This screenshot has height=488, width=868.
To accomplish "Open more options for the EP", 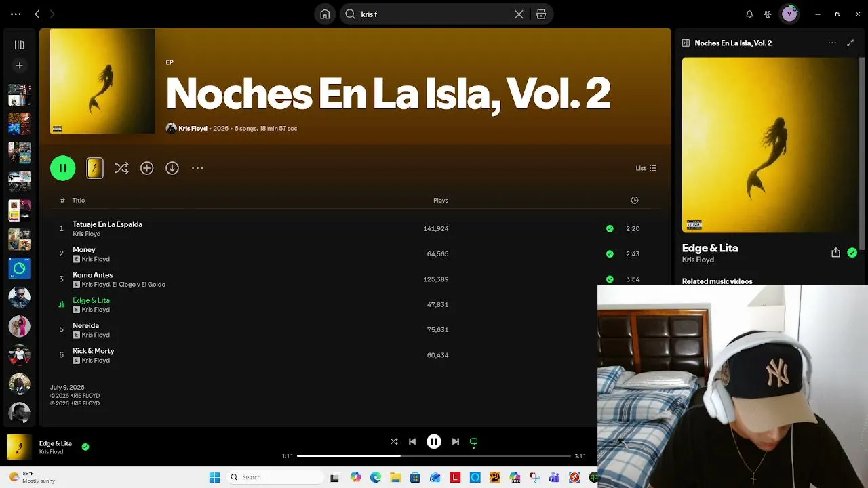I will (197, 168).
